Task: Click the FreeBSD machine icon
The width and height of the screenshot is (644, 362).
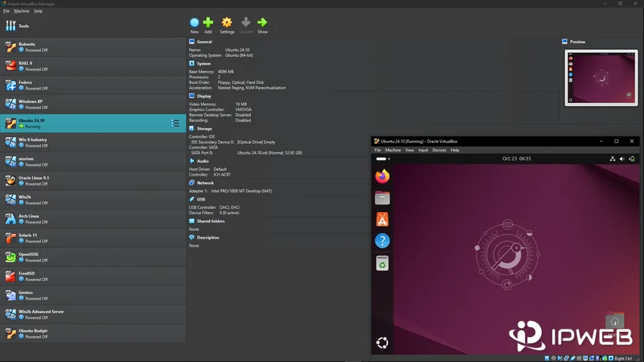Action: [11, 276]
